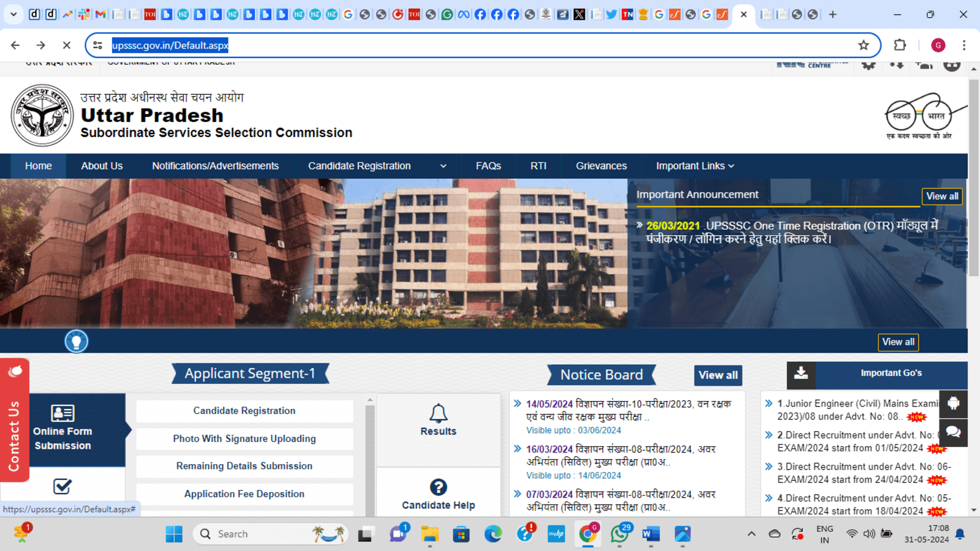Click the floating Android app icon
The image size is (980, 551).
[x=953, y=403]
